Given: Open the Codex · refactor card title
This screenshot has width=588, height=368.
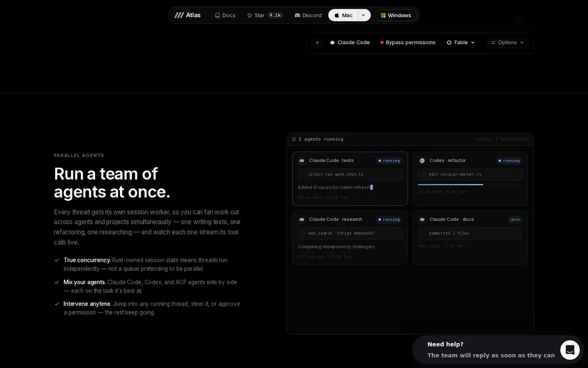Looking at the screenshot, I should pyautogui.click(x=448, y=160).
